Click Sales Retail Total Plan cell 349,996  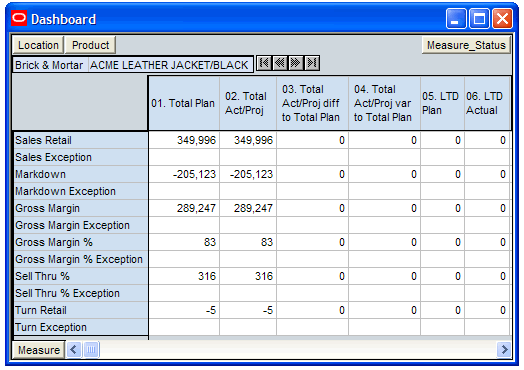(184, 140)
